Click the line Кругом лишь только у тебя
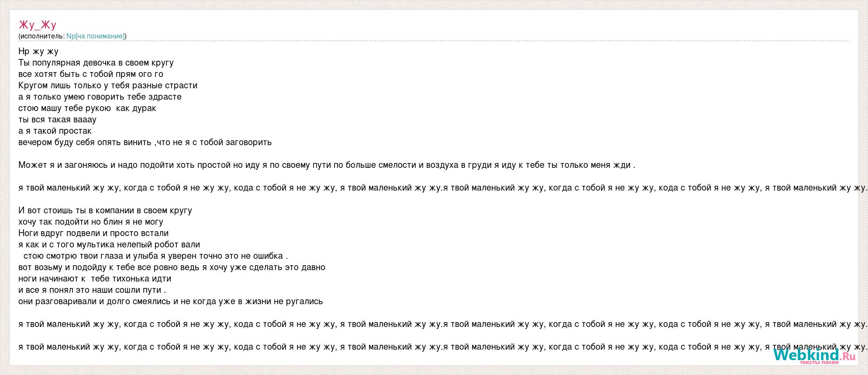The width and height of the screenshot is (868, 375). click(x=108, y=86)
